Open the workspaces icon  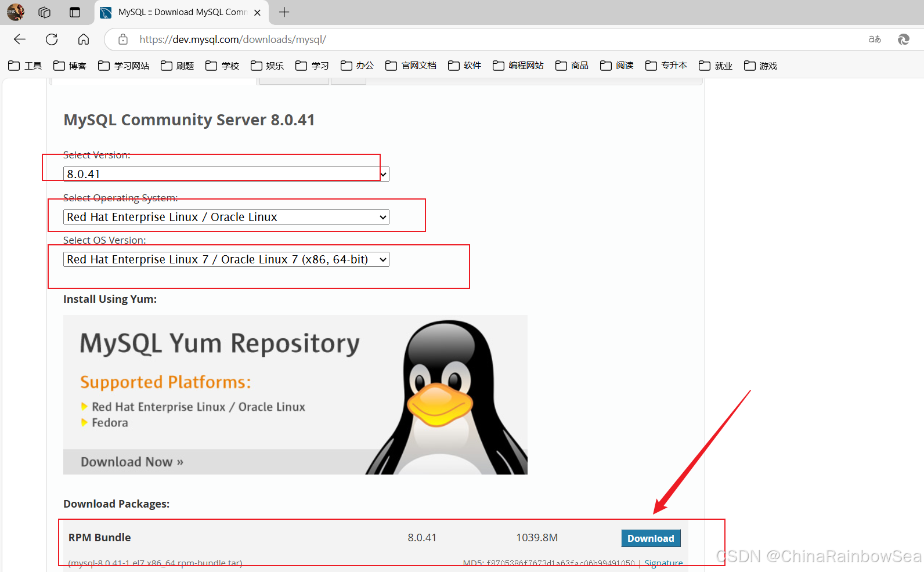click(45, 12)
